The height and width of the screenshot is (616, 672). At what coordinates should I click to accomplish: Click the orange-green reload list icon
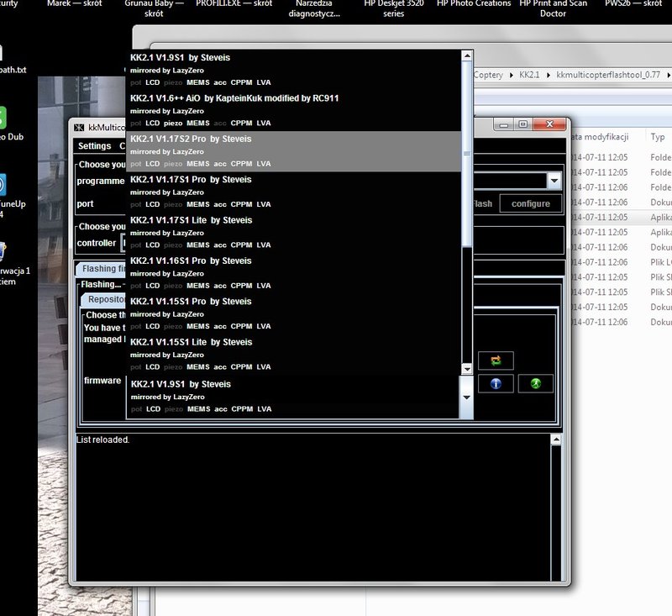[x=496, y=360]
